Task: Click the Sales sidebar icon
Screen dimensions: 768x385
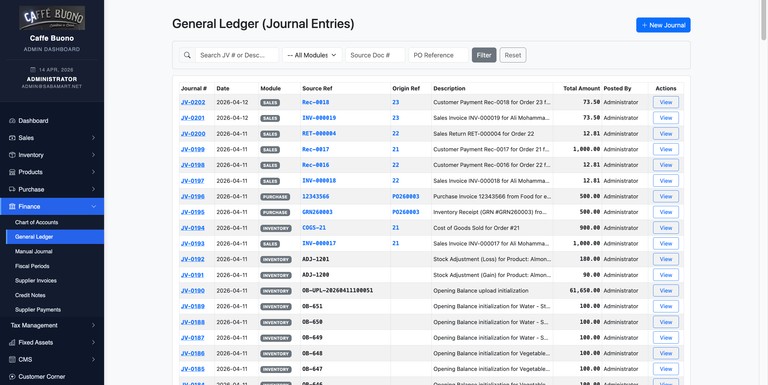Action: click(12, 138)
